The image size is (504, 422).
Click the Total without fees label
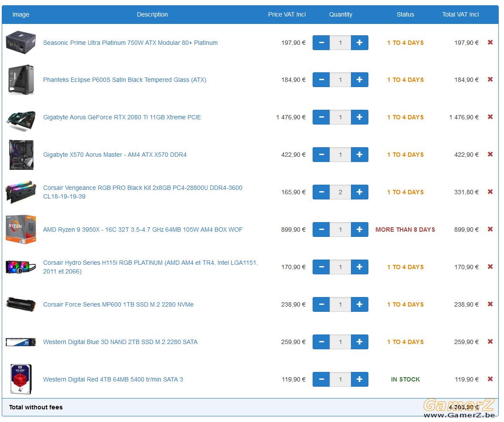(36, 407)
